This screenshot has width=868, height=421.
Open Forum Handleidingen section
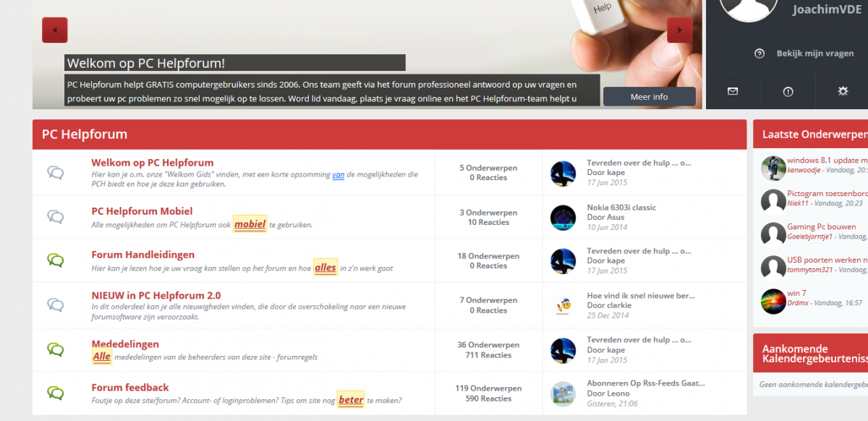tap(142, 255)
